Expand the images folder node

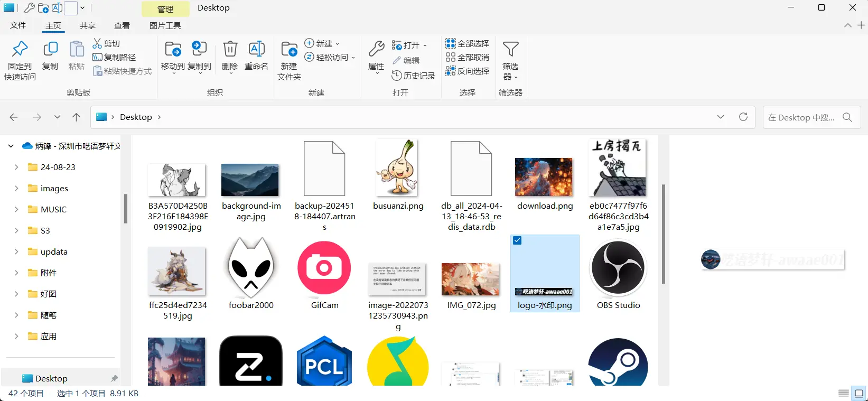[x=16, y=188]
